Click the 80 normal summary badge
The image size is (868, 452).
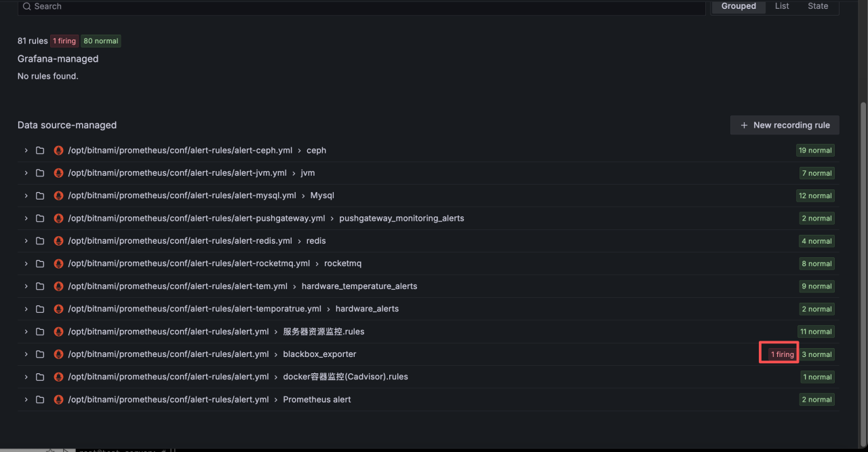101,41
